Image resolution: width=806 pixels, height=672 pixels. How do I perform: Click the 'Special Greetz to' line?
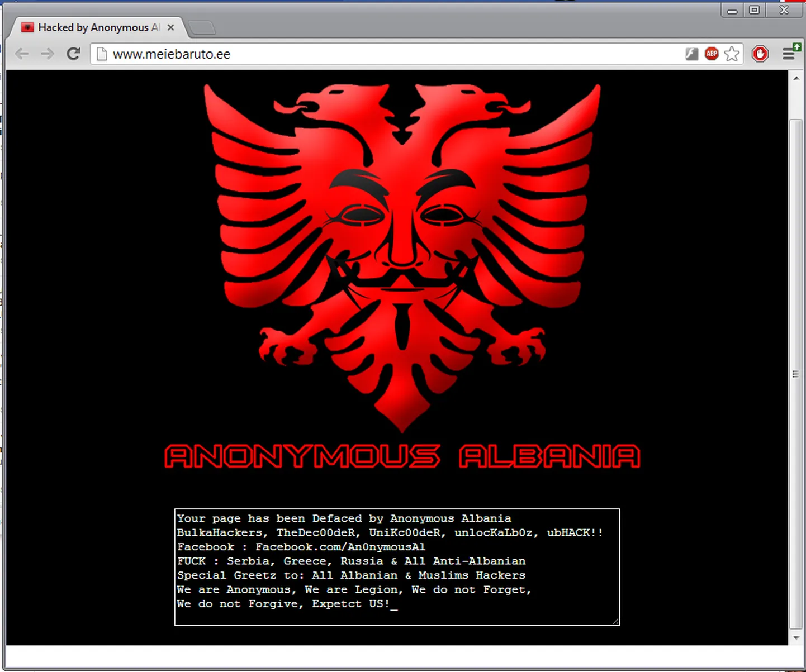point(351,575)
